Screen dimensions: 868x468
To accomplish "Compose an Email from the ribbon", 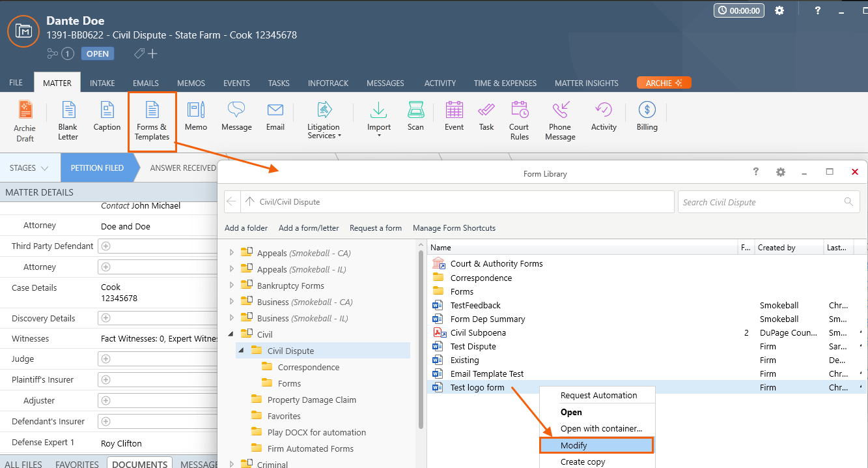I will 275,117.
